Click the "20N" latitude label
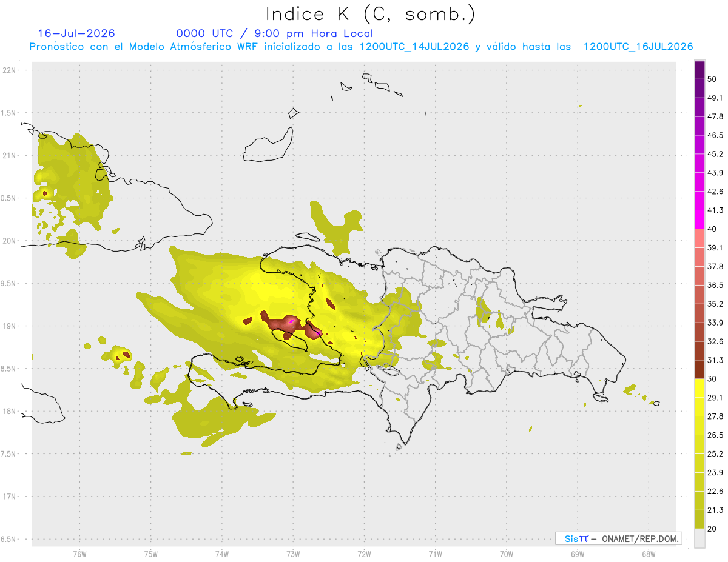Screen dimensions: 728x562 coord(10,241)
